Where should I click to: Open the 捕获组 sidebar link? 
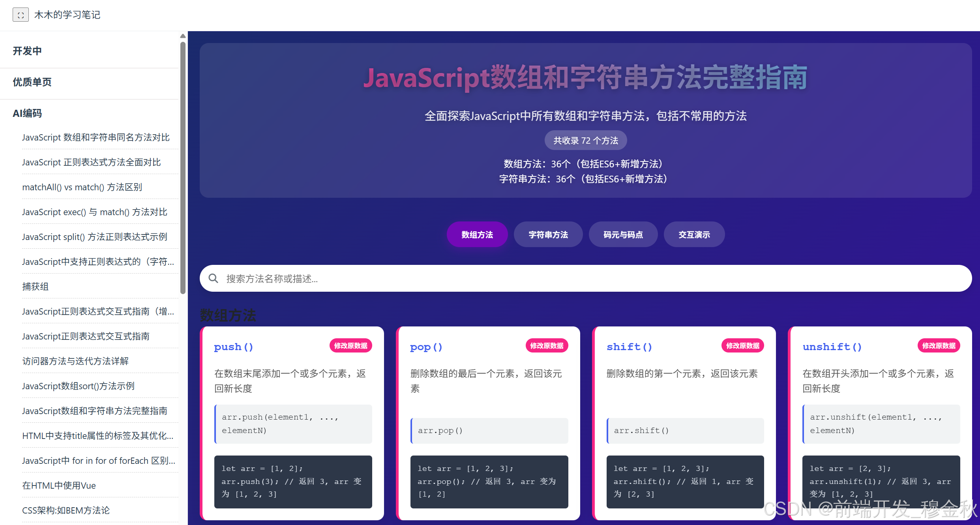36,287
